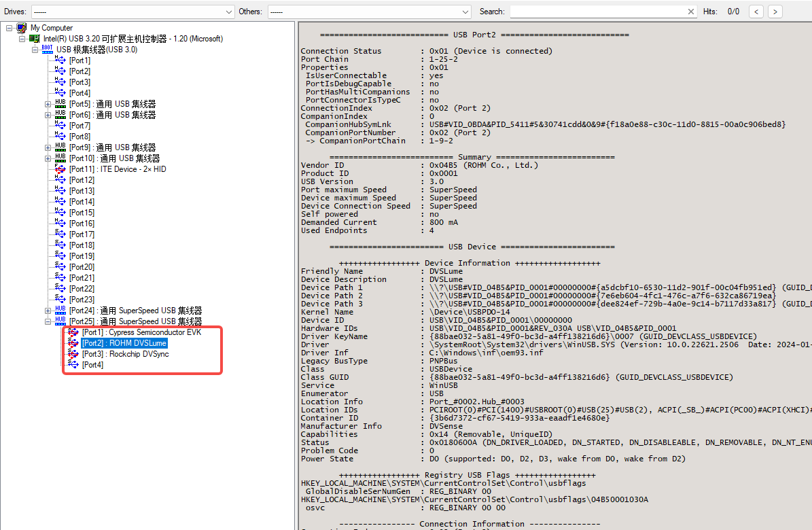Viewport: 812px width, 530px height.
Task: Select the Port2 ROHM DVSLume device
Action: coord(124,343)
